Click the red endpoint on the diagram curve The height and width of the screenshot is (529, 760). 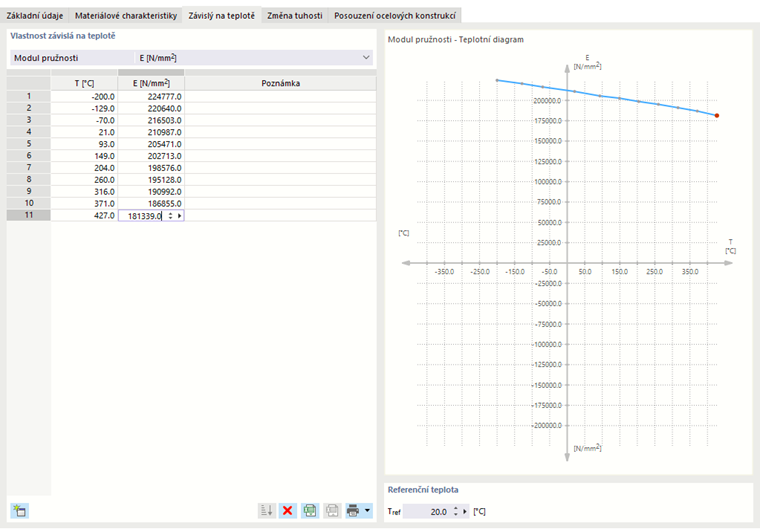point(717,115)
